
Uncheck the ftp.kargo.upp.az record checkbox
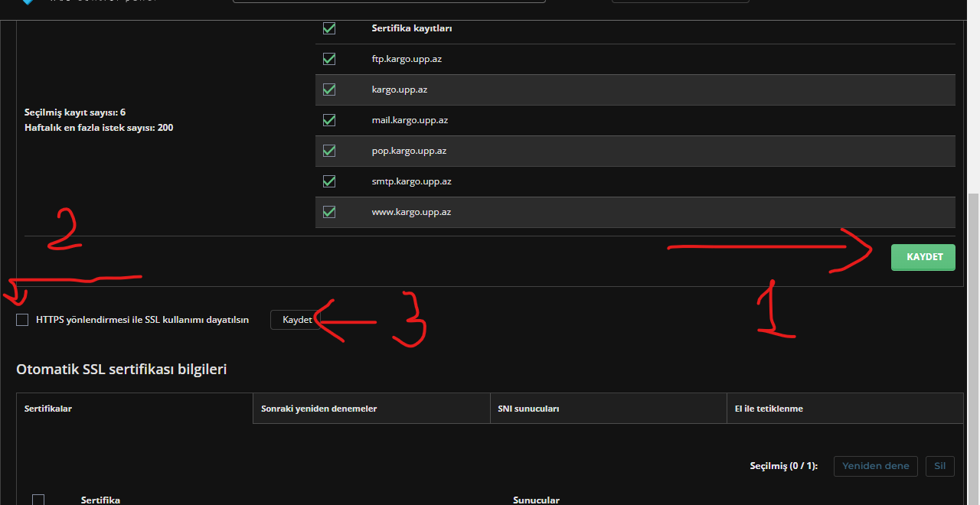pyautogui.click(x=329, y=59)
